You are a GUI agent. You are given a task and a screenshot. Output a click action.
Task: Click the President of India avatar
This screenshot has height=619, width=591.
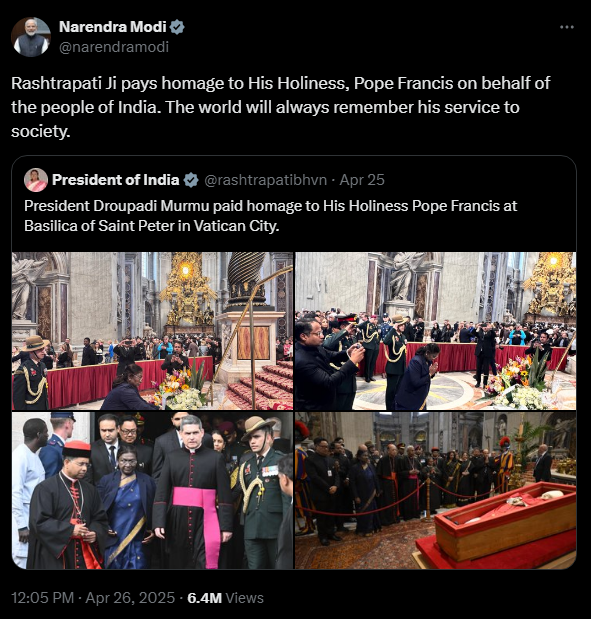coord(36,180)
